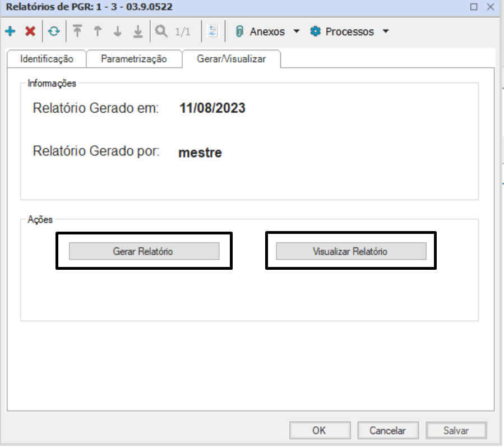Expand the Processos dropdown arrow
The image size is (504, 447).
pyautogui.click(x=386, y=31)
